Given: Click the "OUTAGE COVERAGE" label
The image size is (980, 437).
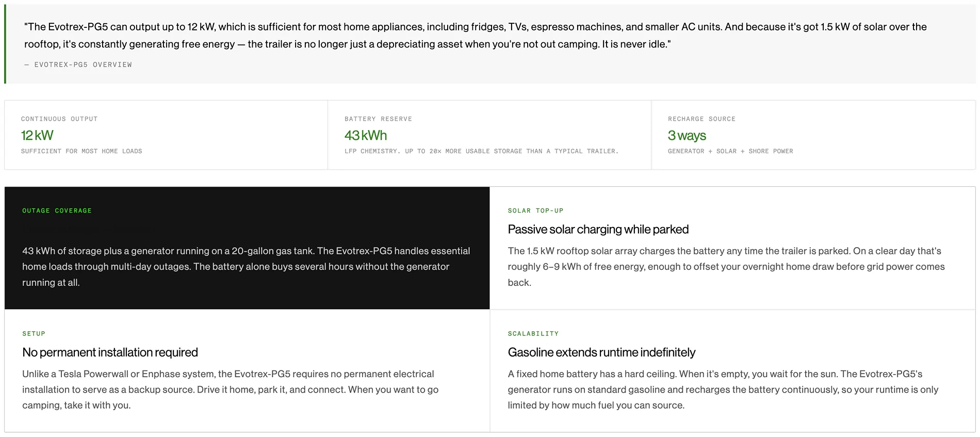Looking at the screenshot, I should click(57, 211).
